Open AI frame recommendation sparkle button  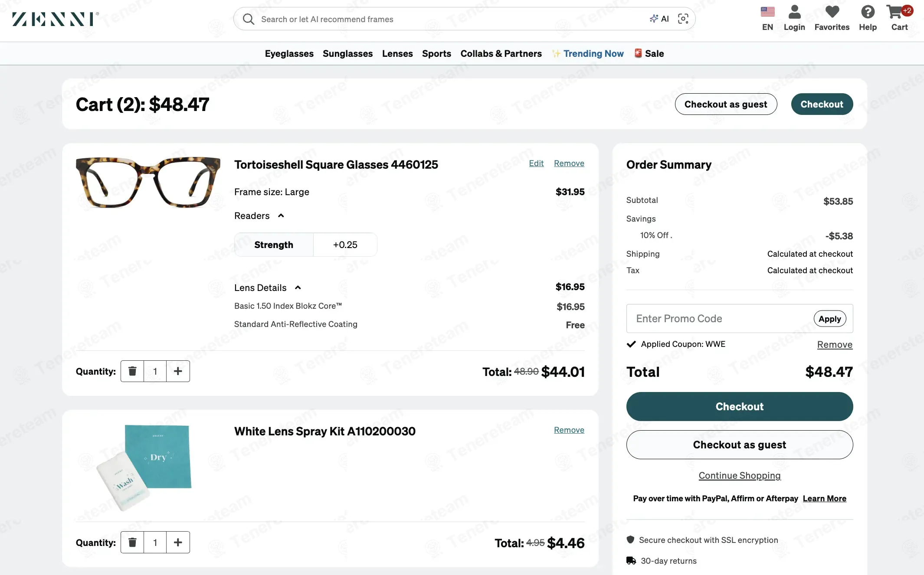[x=659, y=19]
